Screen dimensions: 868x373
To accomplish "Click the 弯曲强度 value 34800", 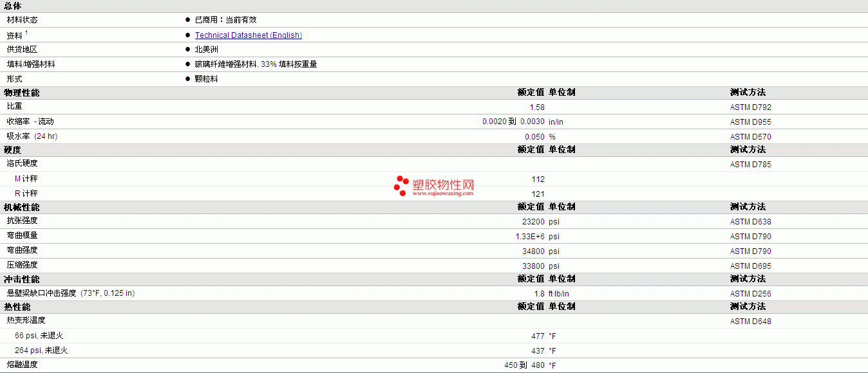I will 534,251.
